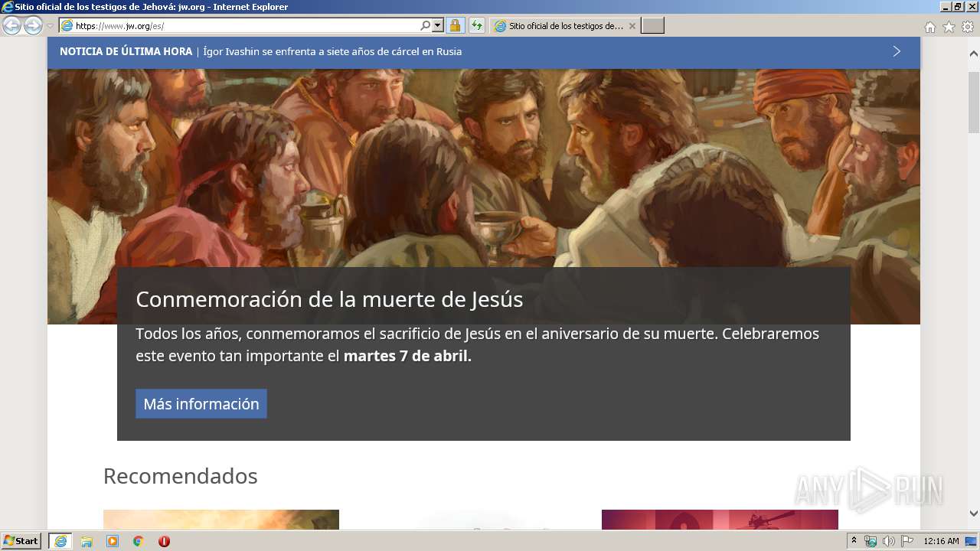This screenshot has width=980, height=551.
Task: Open the Conmemoración de la muerte de Jesús heading
Action: pyautogui.click(x=329, y=299)
